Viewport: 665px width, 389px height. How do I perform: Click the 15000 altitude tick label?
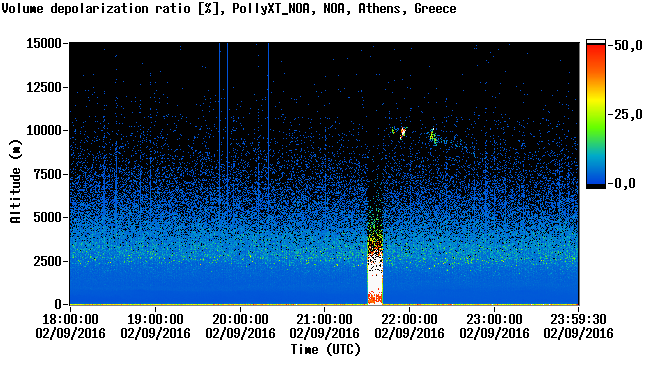tap(44, 43)
